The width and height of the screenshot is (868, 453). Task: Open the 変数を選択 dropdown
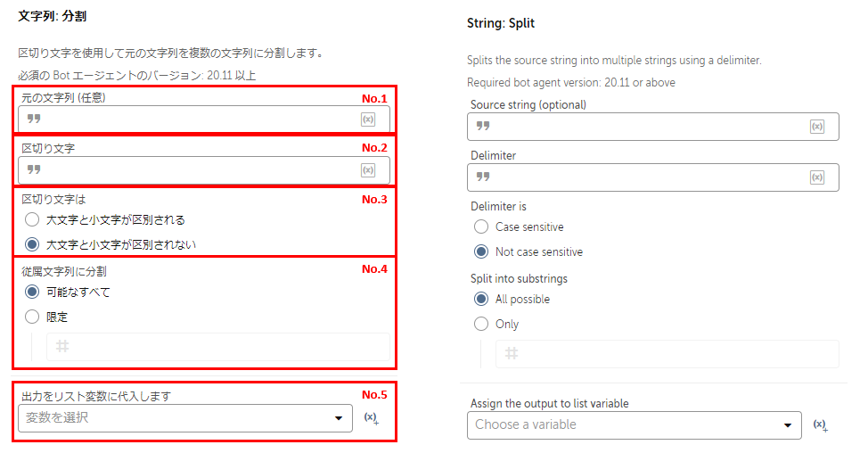[x=185, y=418]
